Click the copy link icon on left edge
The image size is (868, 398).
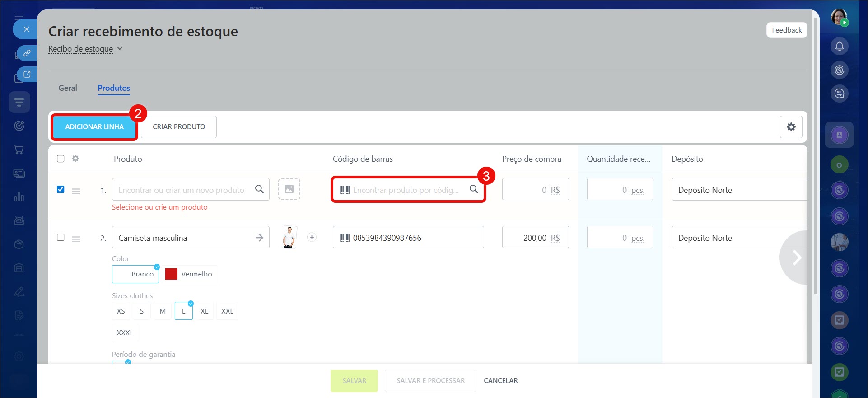(27, 53)
